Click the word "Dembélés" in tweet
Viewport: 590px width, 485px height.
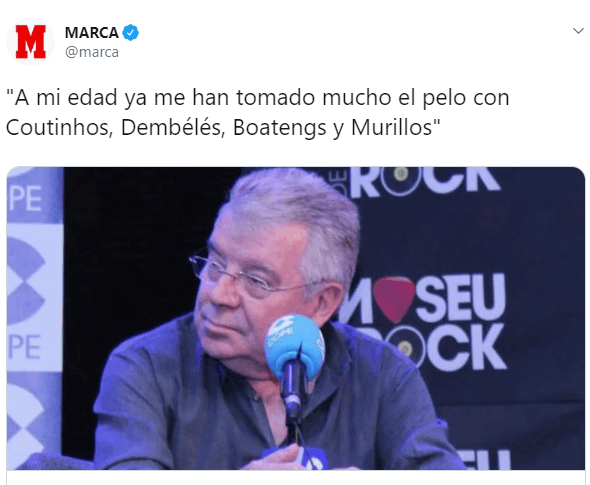171,128
